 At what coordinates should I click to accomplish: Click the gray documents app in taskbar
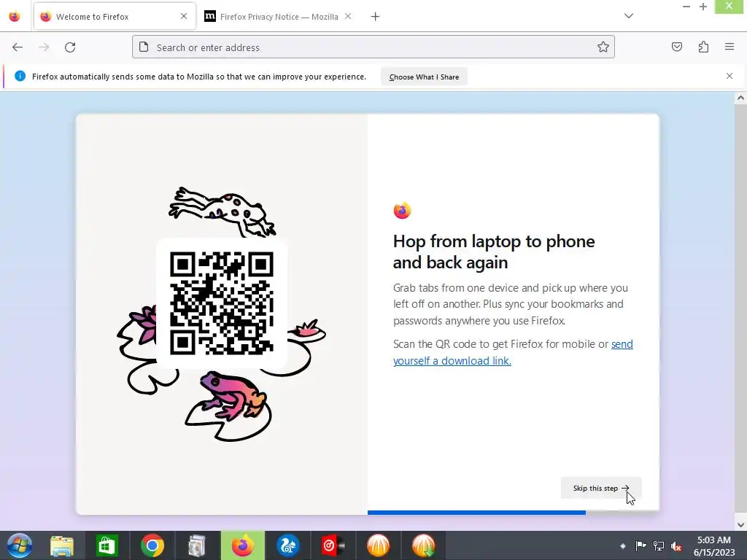[x=197, y=545]
